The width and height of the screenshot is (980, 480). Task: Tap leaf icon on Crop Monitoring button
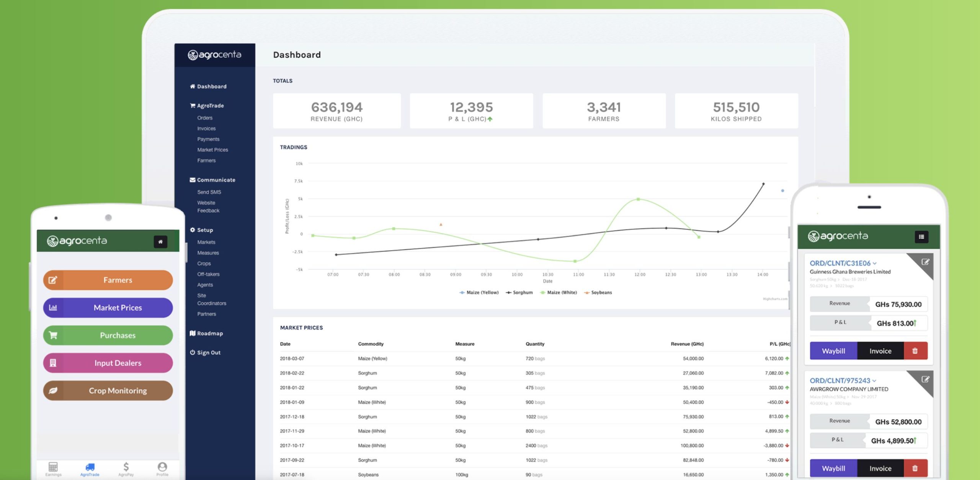[53, 390]
